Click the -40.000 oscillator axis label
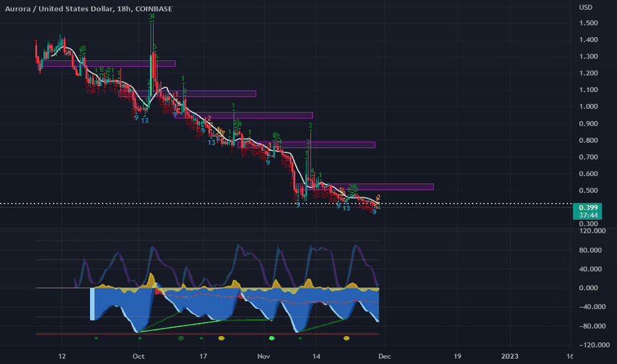This screenshot has width=617, height=364. pos(593,307)
